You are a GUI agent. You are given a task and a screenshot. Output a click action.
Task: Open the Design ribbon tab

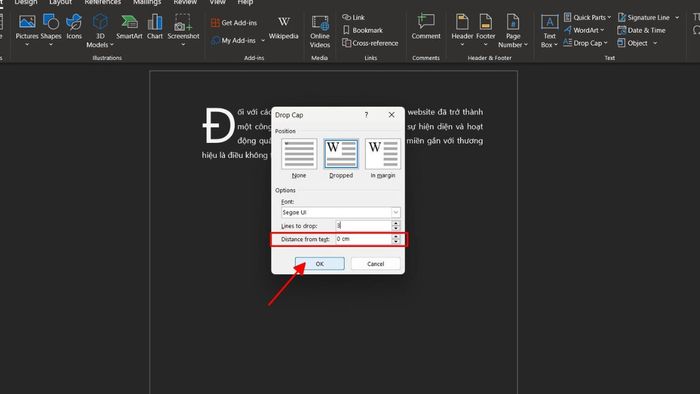pos(26,2)
